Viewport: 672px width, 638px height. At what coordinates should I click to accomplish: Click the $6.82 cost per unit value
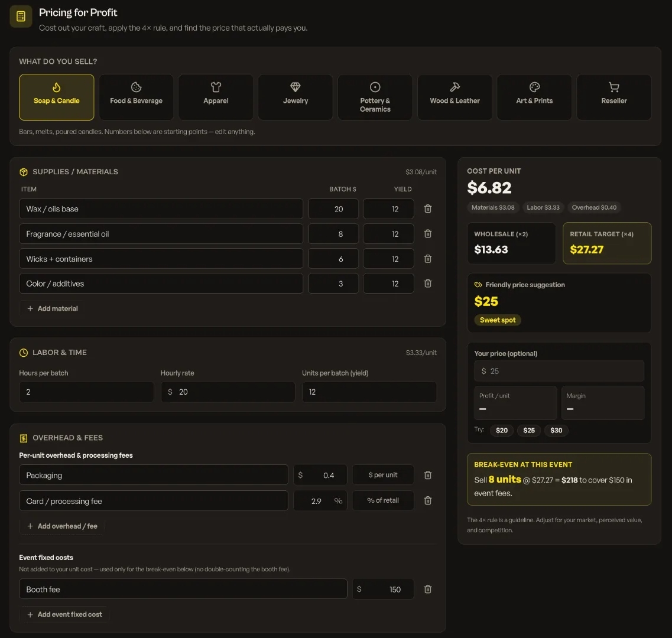click(x=489, y=188)
